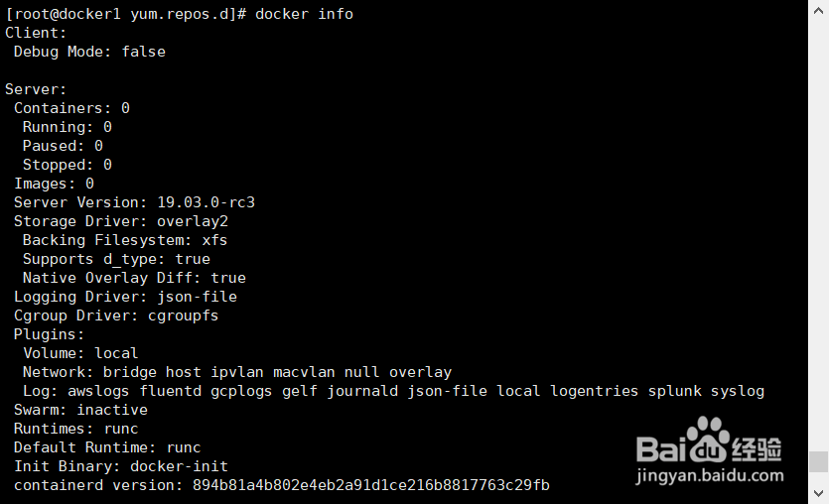This screenshot has width=829, height=504.
Task: Click the Baidu paw logo watermark
Action: (x=708, y=440)
